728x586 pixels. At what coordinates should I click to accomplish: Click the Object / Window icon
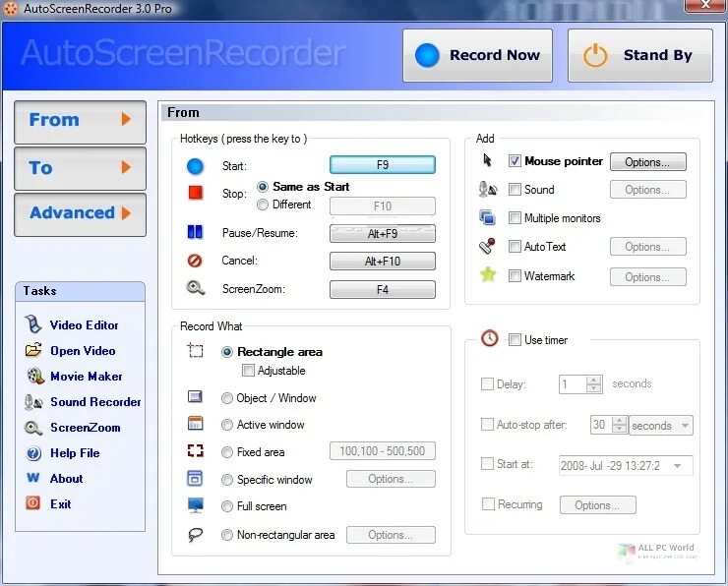pos(195,396)
